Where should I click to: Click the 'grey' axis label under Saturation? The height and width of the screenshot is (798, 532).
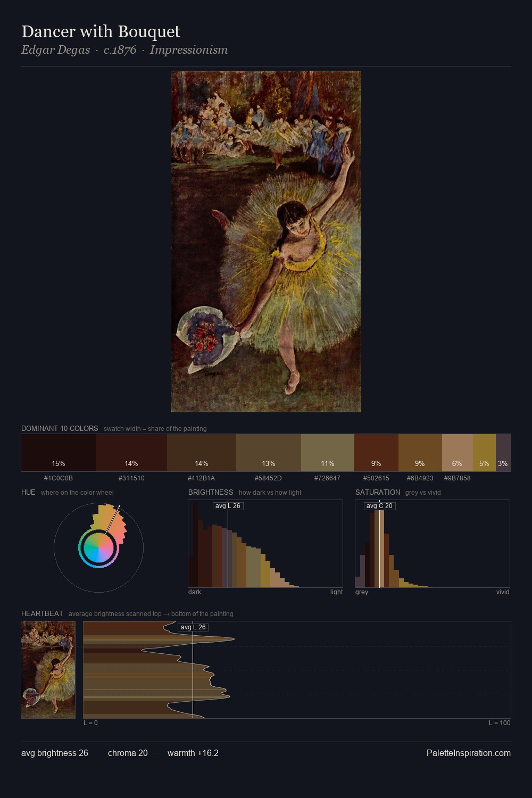[362, 592]
